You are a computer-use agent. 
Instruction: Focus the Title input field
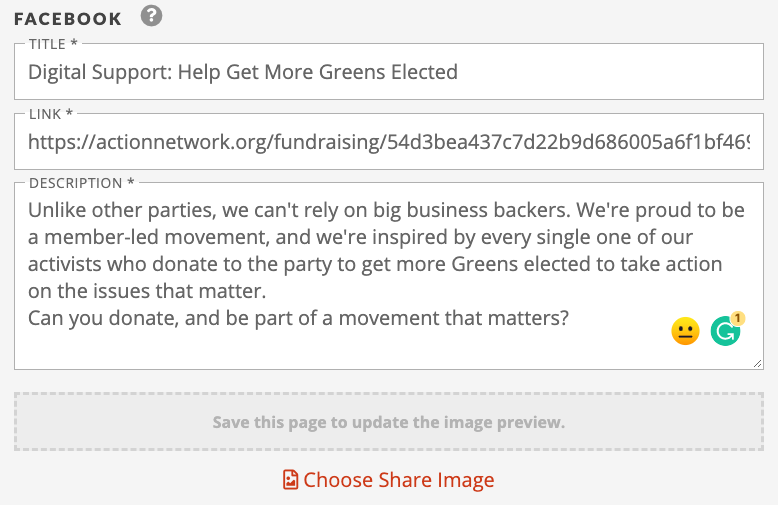(389, 72)
